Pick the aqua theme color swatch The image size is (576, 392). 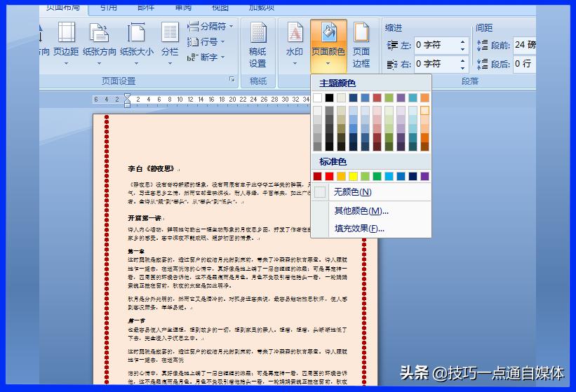pos(413,97)
